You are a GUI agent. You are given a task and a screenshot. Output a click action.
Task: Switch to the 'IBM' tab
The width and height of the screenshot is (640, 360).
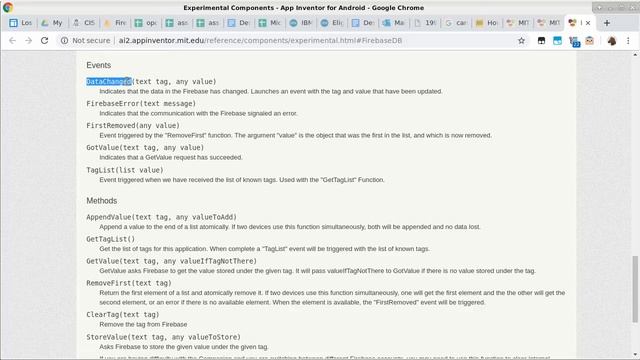[301, 23]
